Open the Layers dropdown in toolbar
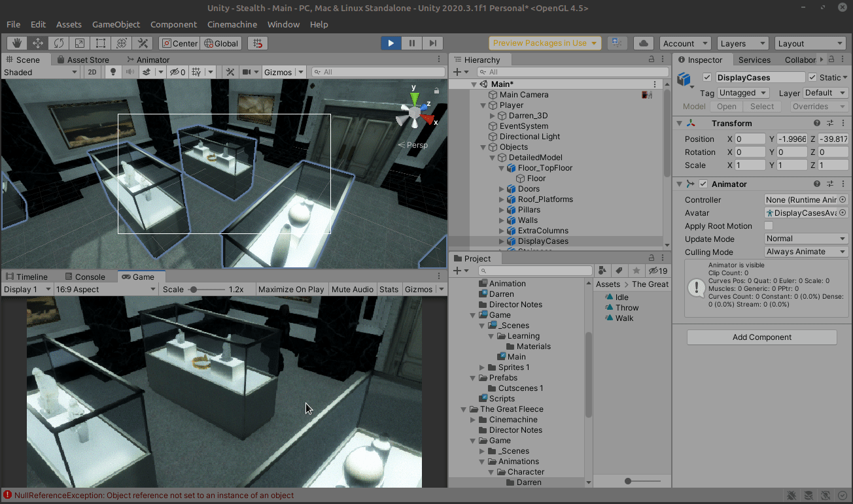Viewport: 853px width, 504px height. point(742,43)
